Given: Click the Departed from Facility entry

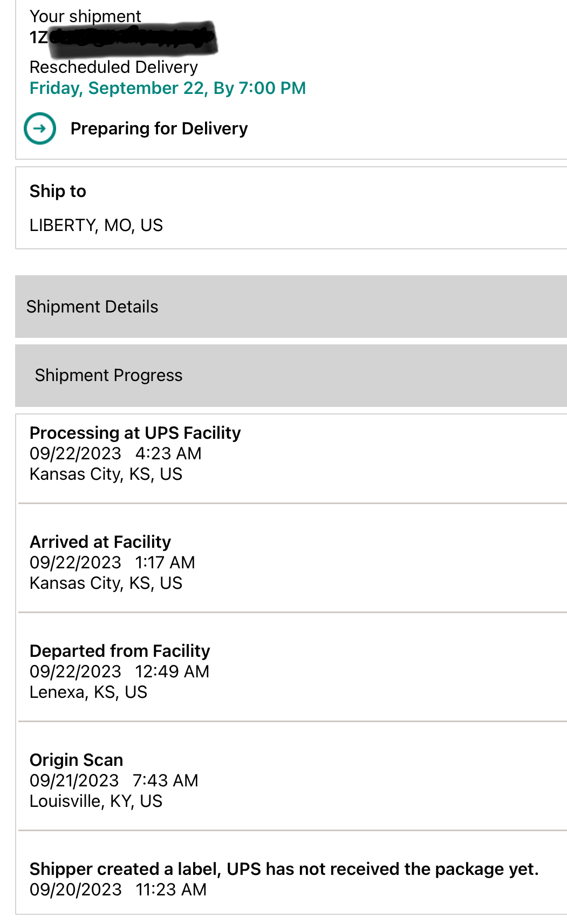Looking at the screenshot, I should [120, 651].
